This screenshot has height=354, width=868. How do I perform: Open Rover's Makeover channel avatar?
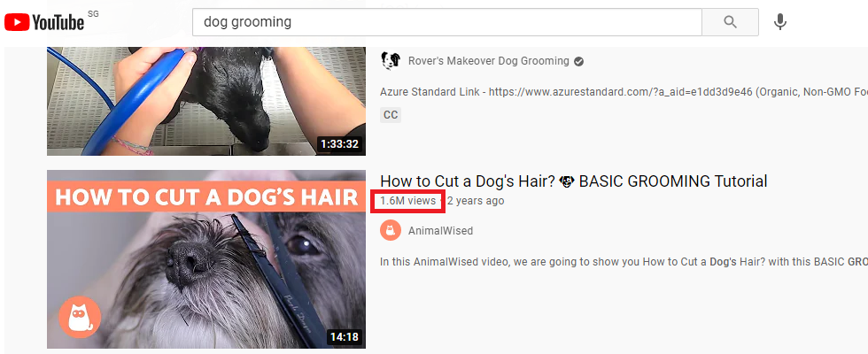391,61
